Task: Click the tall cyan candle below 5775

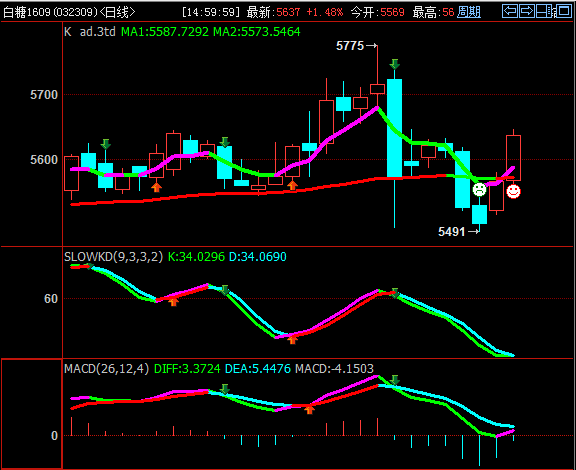Action: click(395, 128)
